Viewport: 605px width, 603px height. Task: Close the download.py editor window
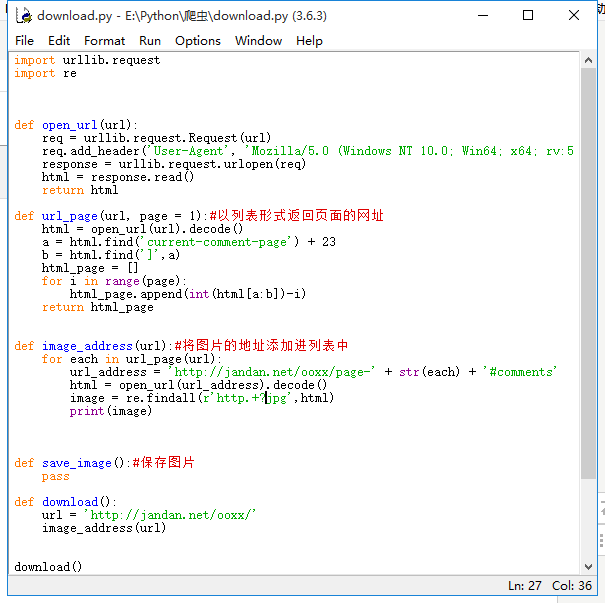[x=573, y=15]
